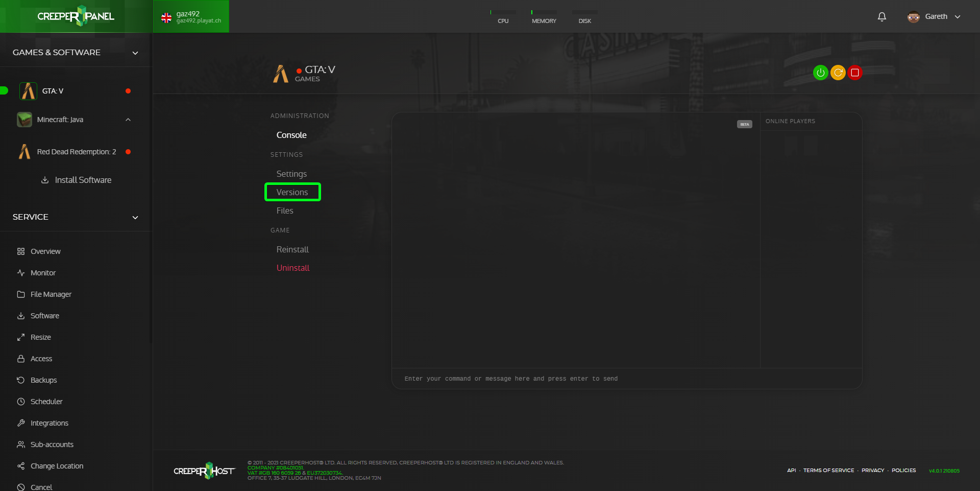
Task: Click the Install Software download icon
Action: [x=45, y=180]
